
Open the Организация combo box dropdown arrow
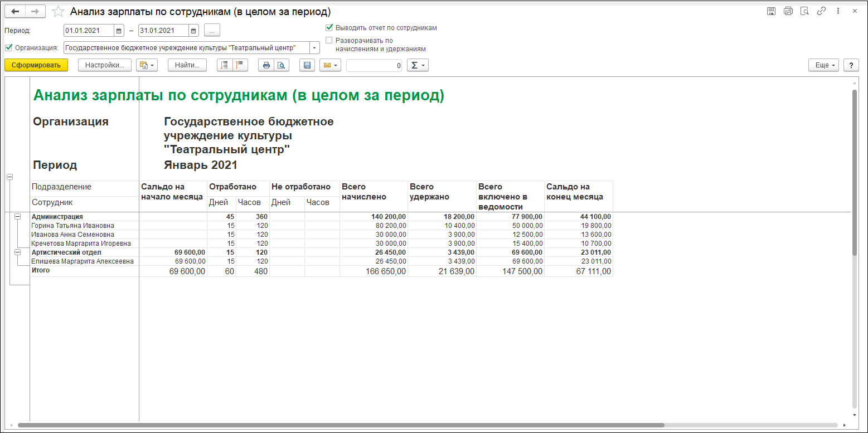click(x=314, y=47)
